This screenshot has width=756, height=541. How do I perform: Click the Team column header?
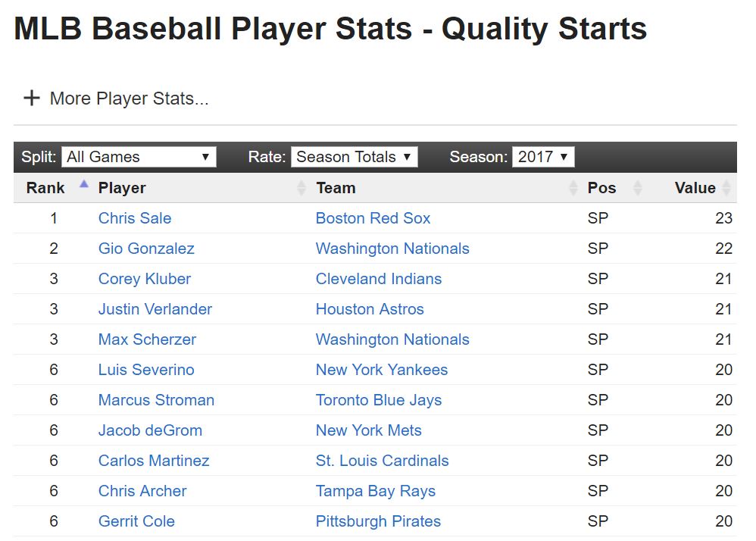[x=336, y=188]
